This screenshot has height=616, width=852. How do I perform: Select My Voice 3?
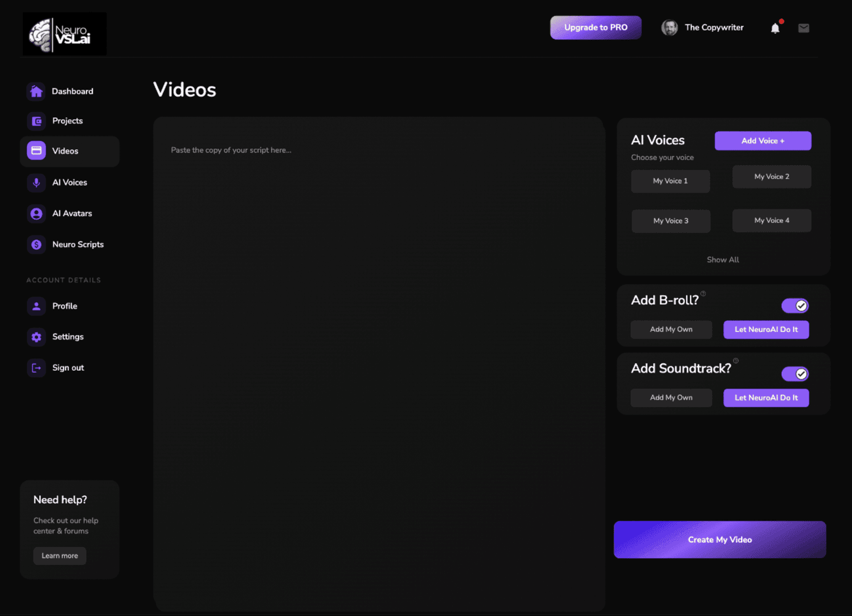[671, 221]
